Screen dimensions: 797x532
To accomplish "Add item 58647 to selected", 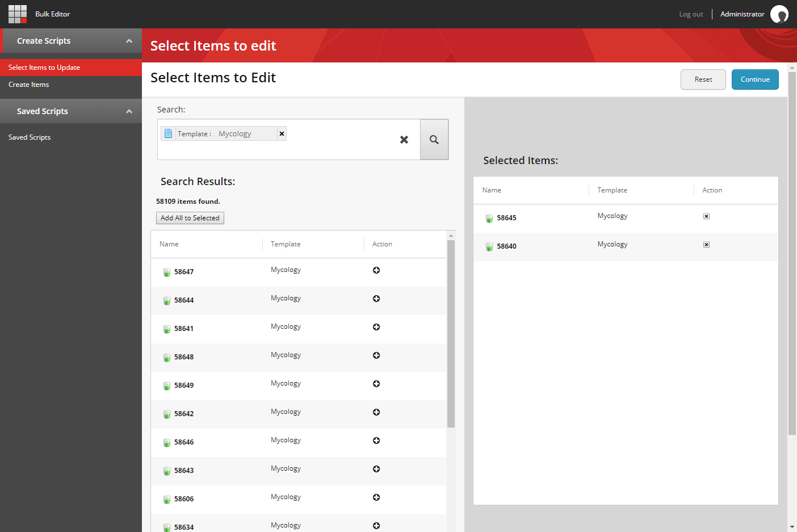I will (x=376, y=270).
